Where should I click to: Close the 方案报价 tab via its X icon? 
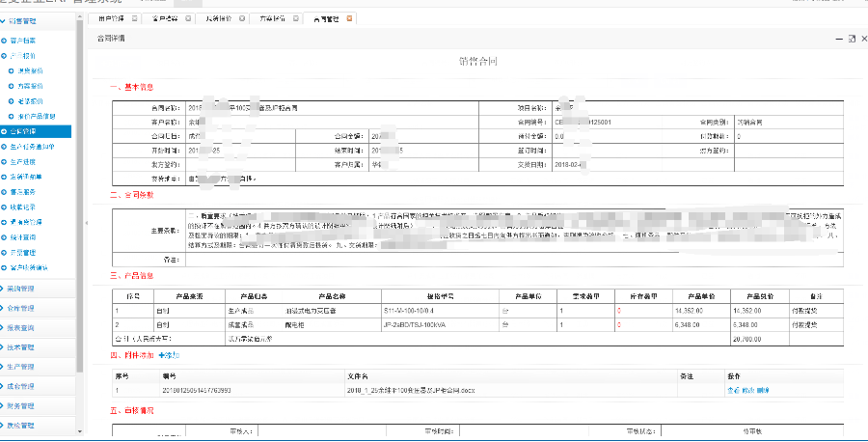(x=296, y=19)
